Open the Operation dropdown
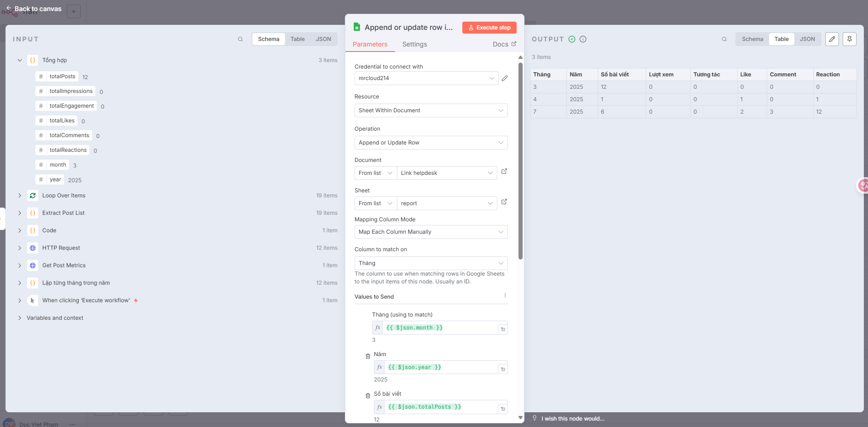Screen dimensions: 868x427 pos(431,143)
